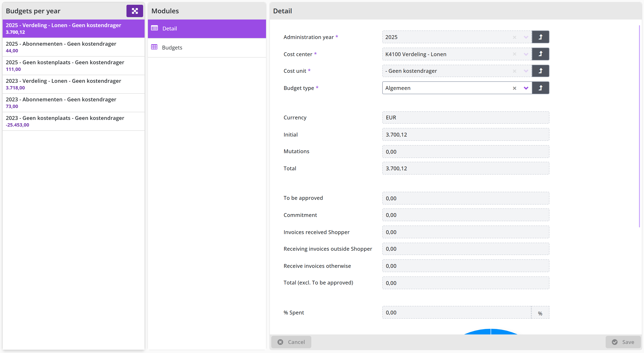The height and width of the screenshot is (353, 644).
Task: Expand the Cost unit dropdown chevron
Action: point(526,71)
